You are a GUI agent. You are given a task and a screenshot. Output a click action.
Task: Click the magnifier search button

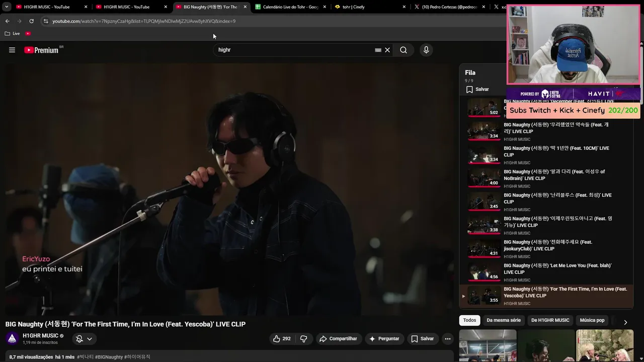[404, 50]
